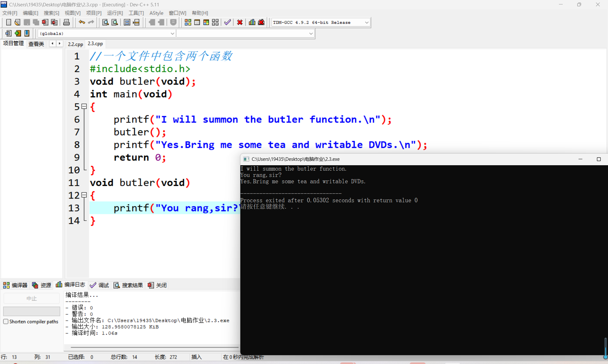Image resolution: width=608 pixels, height=364 pixels.
Task: Click the Find magnifier icon in toolbar
Action: [105, 22]
